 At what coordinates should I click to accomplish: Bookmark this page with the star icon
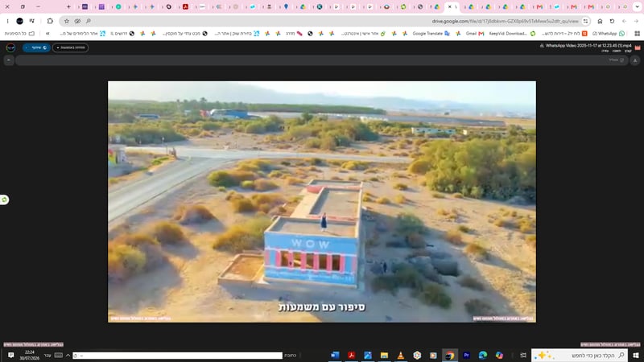tap(67, 21)
